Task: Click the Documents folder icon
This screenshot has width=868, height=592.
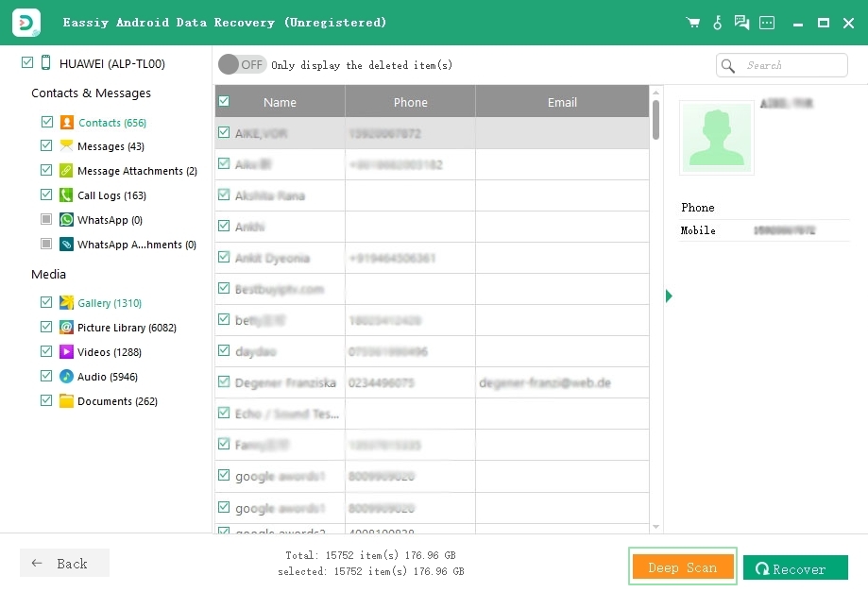Action: pyautogui.click(x=66, y=400)
